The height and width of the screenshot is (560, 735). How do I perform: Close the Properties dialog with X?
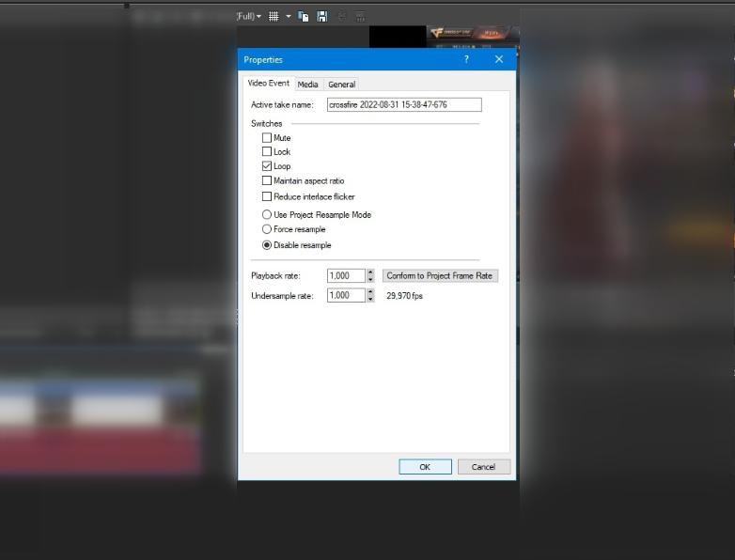click(x=499, y=59)
